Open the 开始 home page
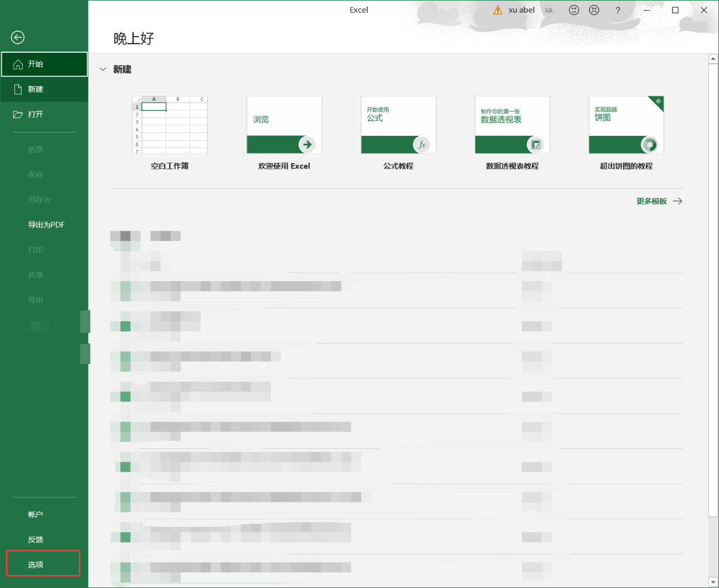Screen dimensions: 719x588 pos(44,64)
